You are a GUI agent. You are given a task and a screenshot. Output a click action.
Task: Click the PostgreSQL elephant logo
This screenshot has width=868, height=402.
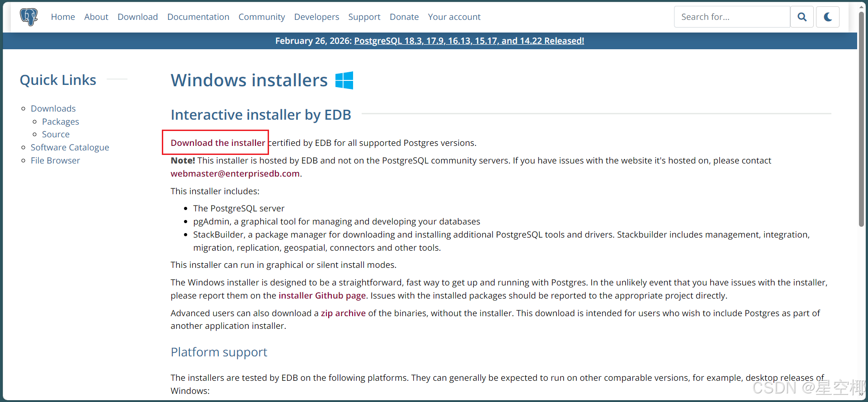tap(29, 17)
